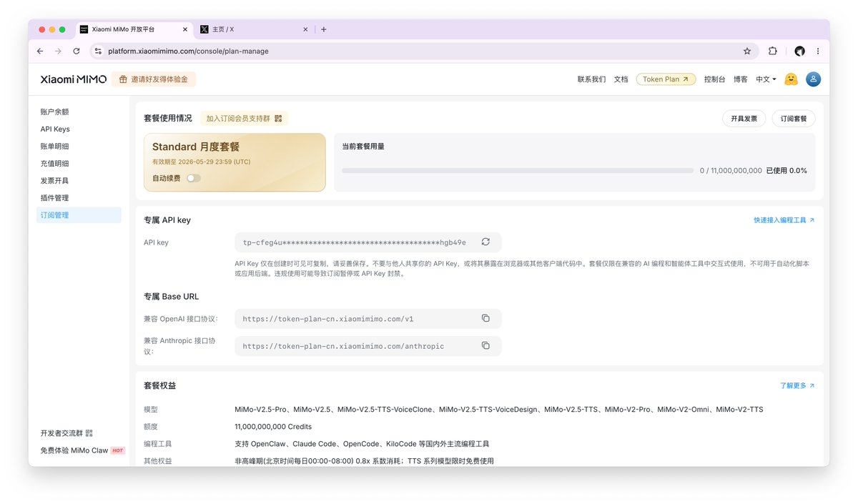This screenshot has width=858, height=504.
Task: Click the browser address bar URL
Action: (x=189, y=51)
